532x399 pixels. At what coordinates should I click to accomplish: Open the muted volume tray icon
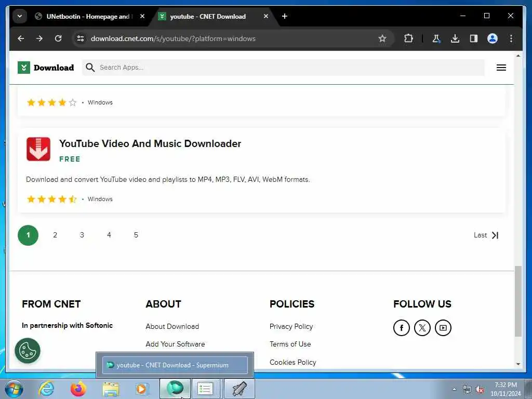(480, 390)
